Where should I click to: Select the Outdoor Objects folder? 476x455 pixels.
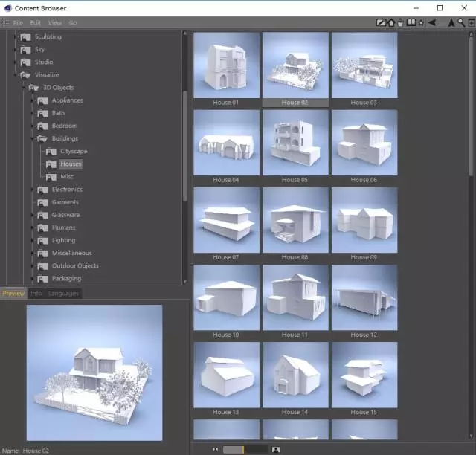tap(74, 266)
